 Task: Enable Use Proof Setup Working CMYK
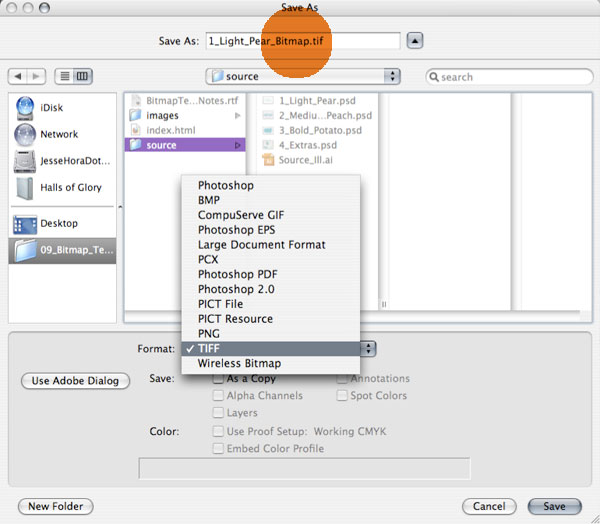(218, 431)
